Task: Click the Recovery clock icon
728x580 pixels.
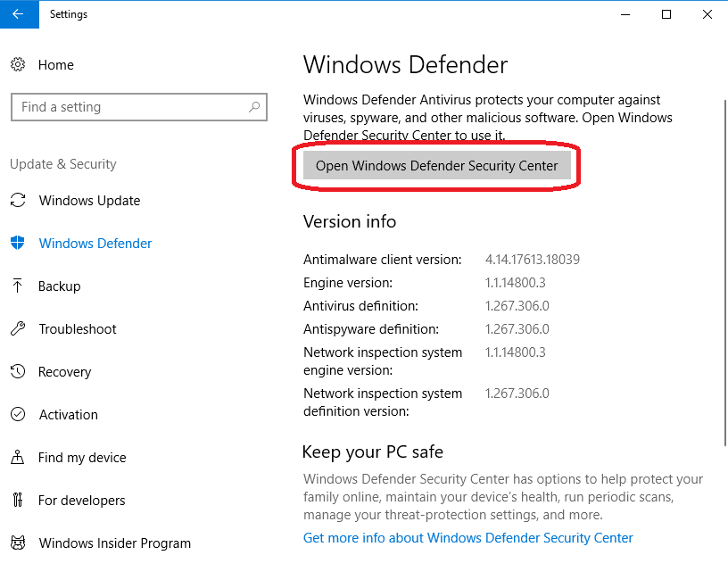Action: (x=18, y=371)
